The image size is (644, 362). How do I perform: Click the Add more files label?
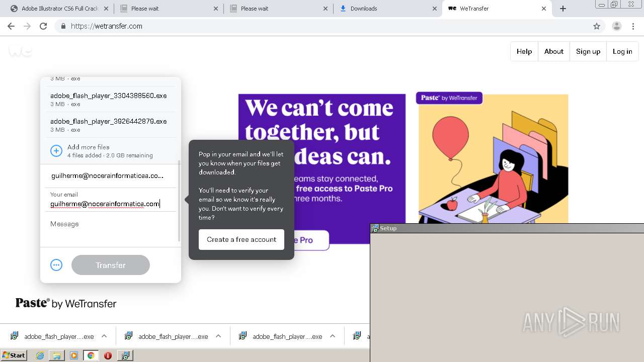(x=89, y=147)
